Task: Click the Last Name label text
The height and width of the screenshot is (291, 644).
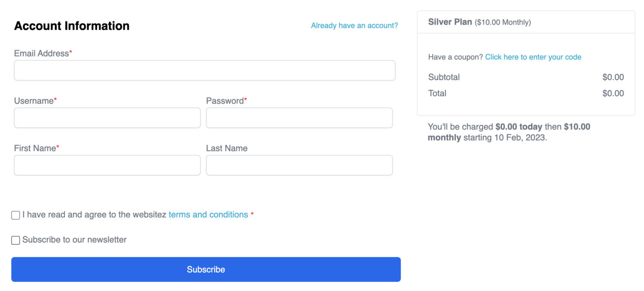Action: pos(227,148)
